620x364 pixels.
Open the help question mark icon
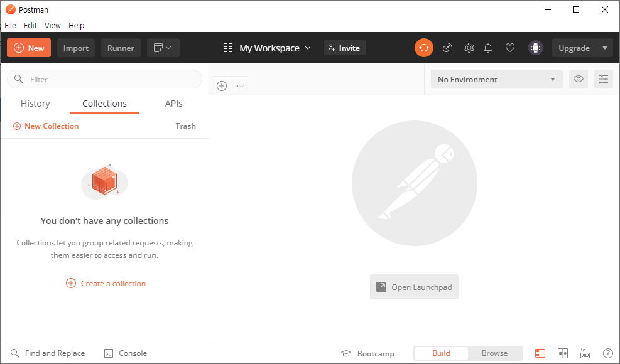(x=607, y=353)
